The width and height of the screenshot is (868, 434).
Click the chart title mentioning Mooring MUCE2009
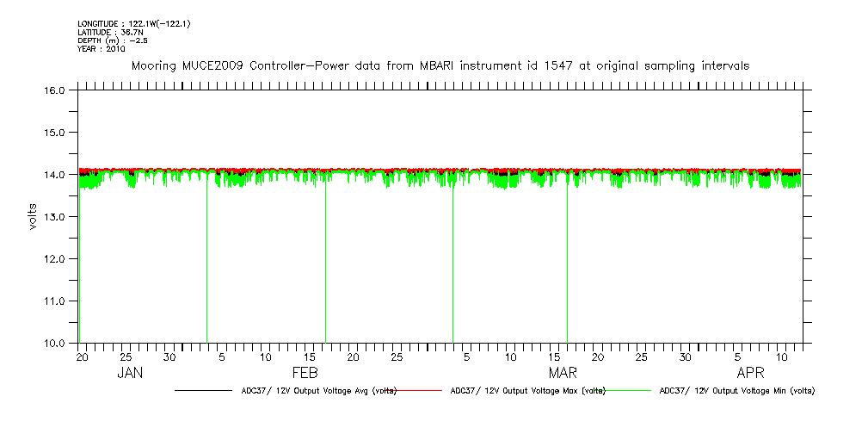tap(440, 65)
